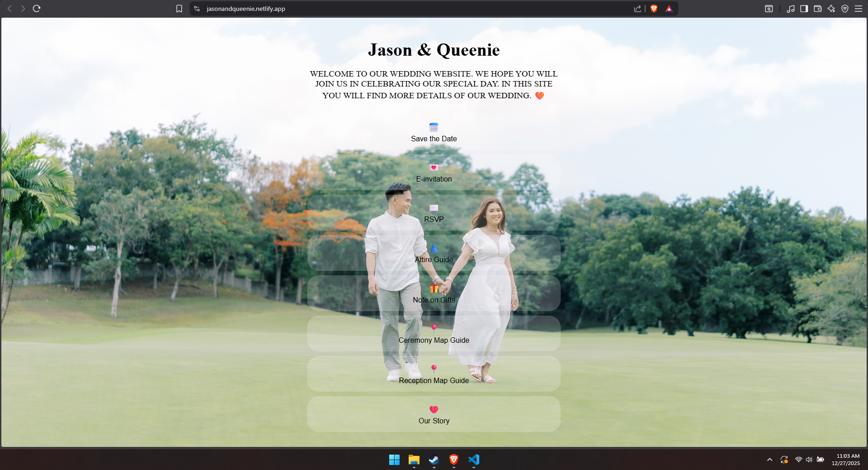
Task: Open the Brave Wallet icon
Action: (x=818, y=8)
